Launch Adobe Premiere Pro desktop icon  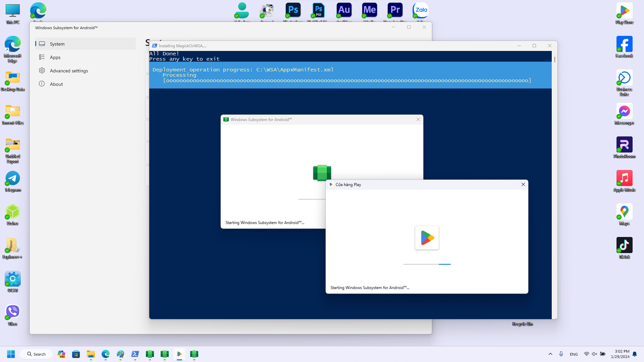tap(395, 11)
